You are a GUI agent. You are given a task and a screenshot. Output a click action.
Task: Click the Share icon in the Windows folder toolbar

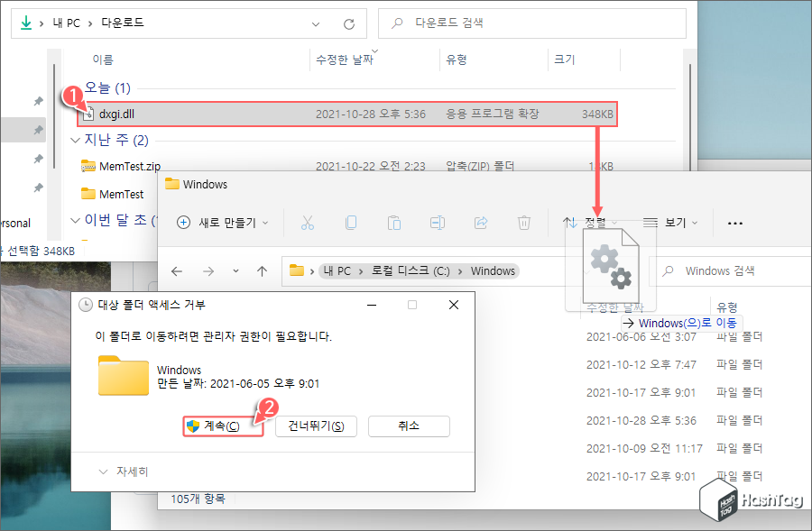point(481,223)
